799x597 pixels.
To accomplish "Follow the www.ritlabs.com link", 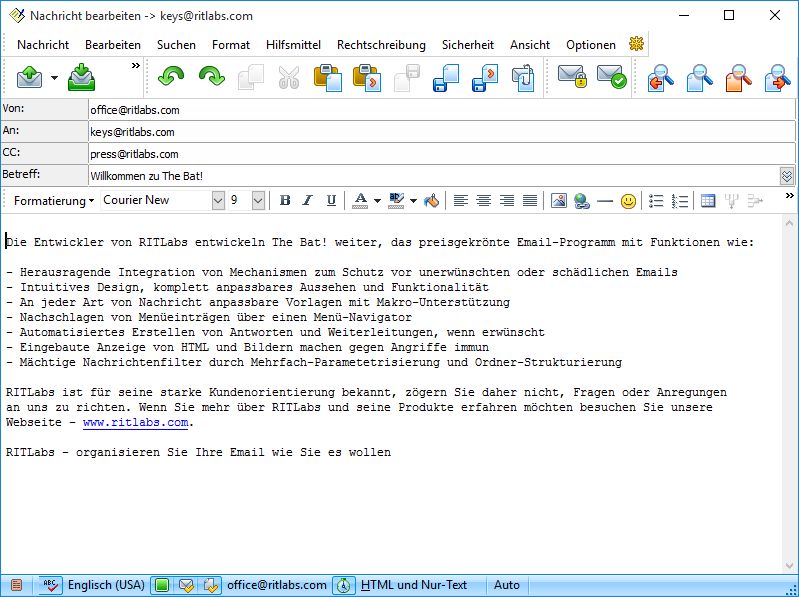I will (x=135, y=423).
